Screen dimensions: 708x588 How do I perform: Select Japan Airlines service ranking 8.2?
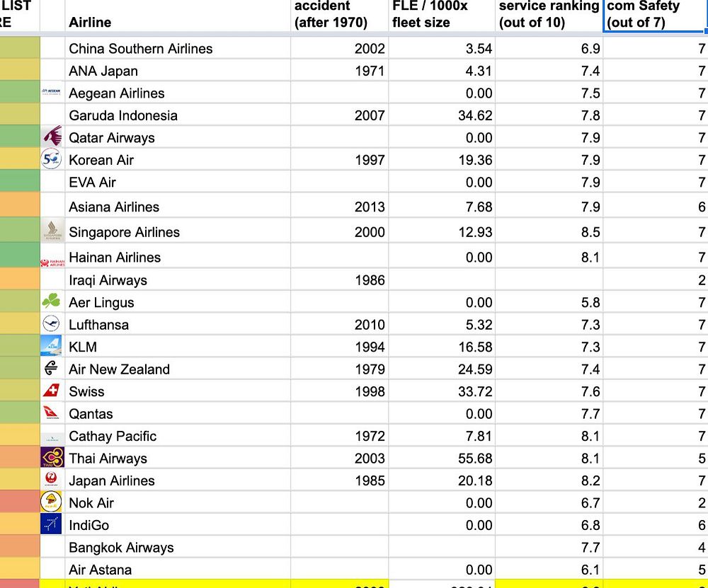click(x=549, y=480)
